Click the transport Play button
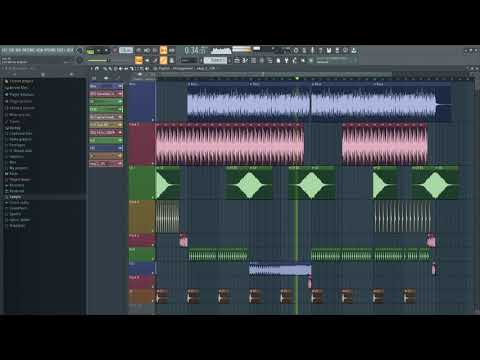Viewport: 480px width, 360px height. 98,51
